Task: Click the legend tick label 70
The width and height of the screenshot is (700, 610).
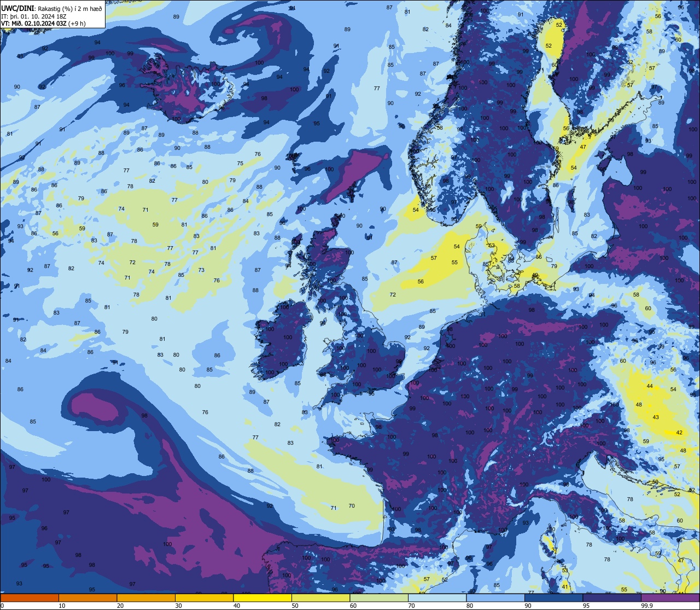Action: point(411,606)
